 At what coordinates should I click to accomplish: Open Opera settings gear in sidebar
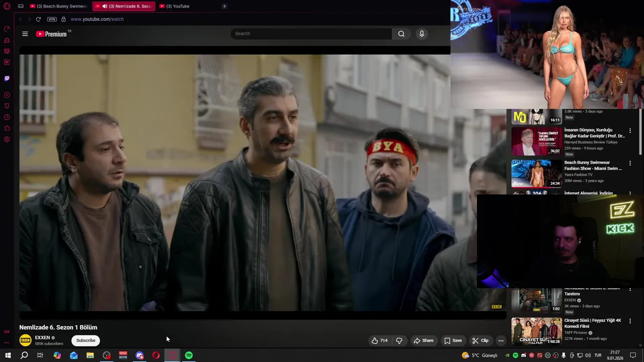[7, 139]
